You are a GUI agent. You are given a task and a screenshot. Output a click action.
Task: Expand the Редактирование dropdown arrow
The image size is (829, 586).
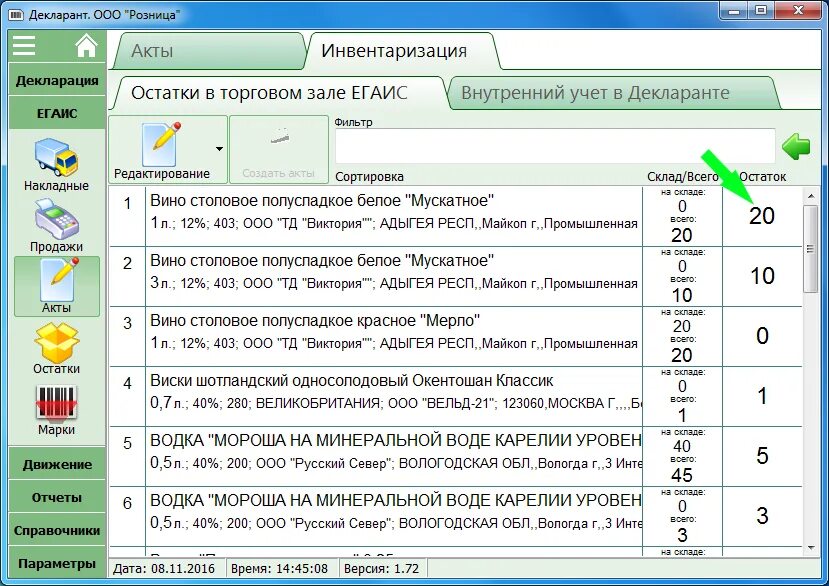[x=219, y=149]
